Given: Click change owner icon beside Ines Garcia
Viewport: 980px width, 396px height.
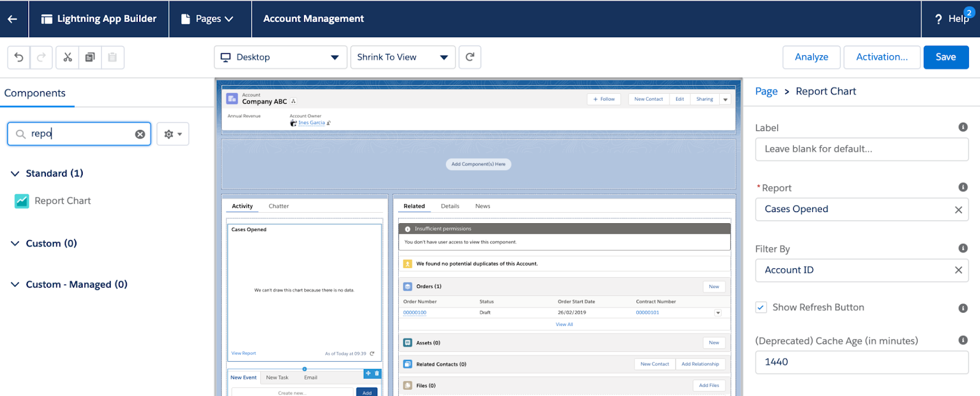Looking at the screenshot, I should point(329,123).
